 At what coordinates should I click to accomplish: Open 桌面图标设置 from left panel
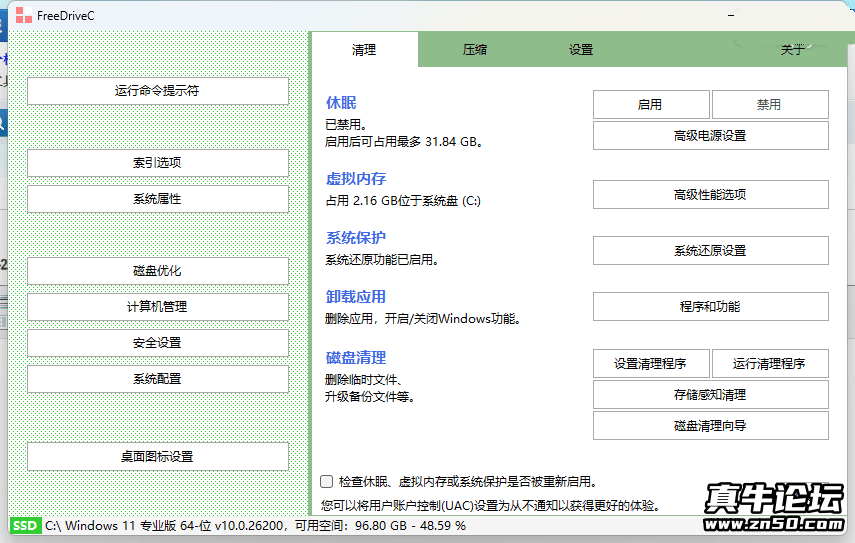pos(157,457)
